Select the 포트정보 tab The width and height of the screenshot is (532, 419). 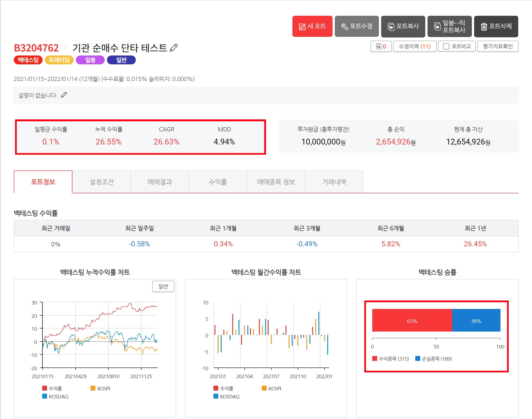[x=43, y=182]
